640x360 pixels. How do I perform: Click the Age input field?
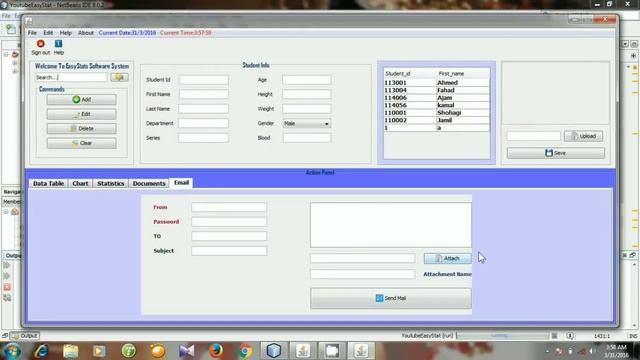click(307, 80)
